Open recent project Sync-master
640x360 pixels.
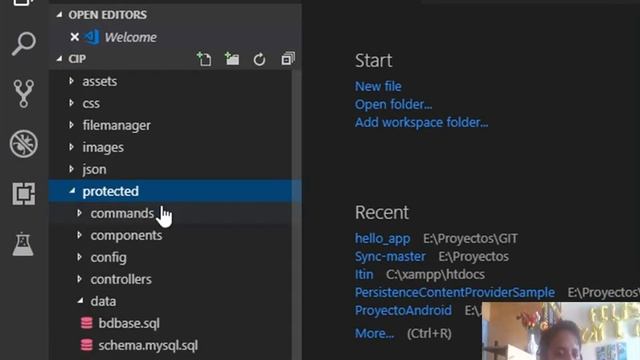390,256
